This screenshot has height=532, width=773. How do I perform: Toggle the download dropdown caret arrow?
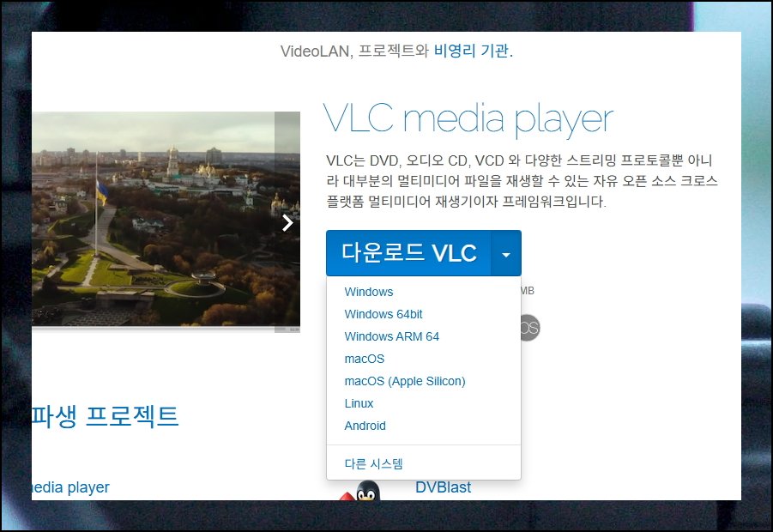[x=506, y=253]
